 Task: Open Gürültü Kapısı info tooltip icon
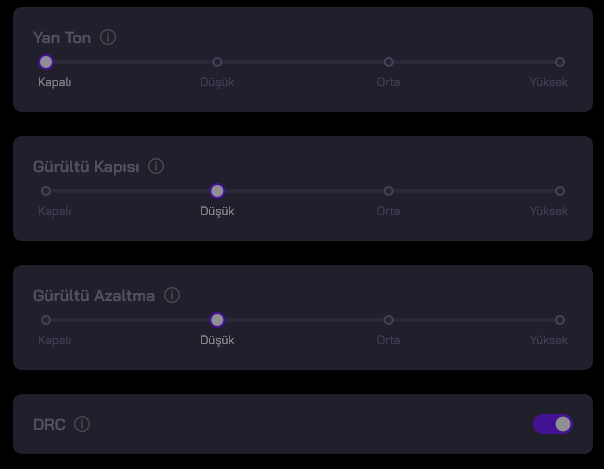click(x=156, y=166)
